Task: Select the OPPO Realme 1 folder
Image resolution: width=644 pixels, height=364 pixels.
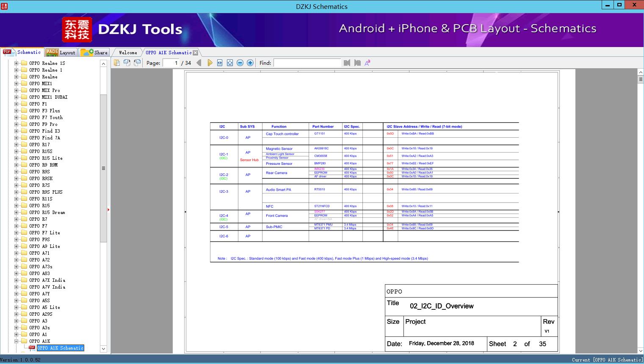Action: (46, 70)
